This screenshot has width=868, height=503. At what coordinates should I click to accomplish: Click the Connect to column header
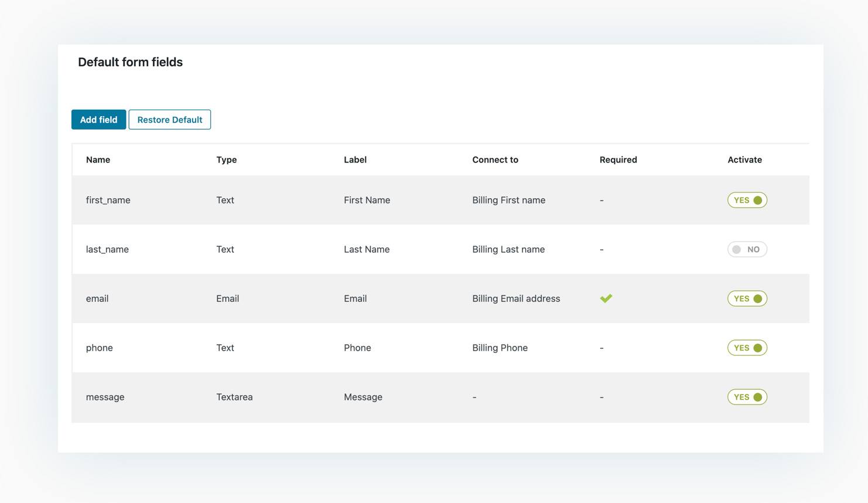click(495, 159)
